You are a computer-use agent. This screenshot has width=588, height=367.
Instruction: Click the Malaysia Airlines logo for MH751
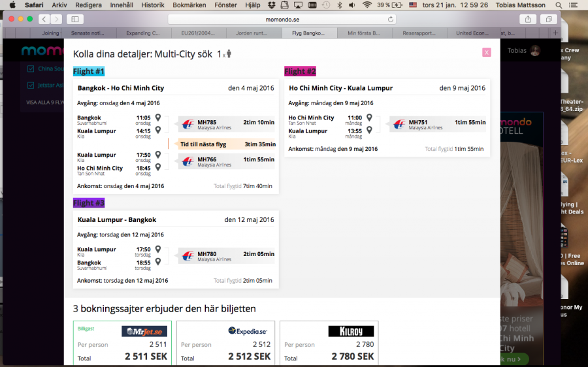coord(399,124)
